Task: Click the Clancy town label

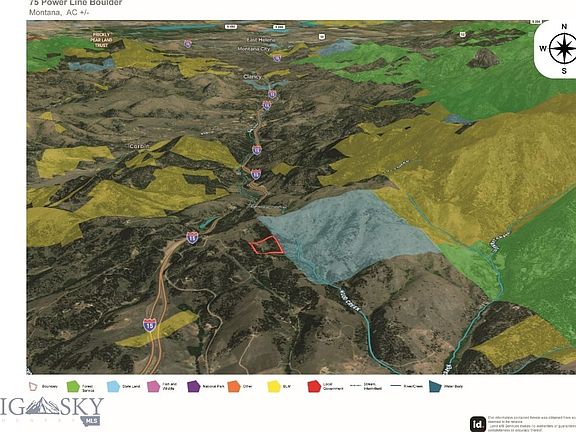Action: click(x=252, y=77)
